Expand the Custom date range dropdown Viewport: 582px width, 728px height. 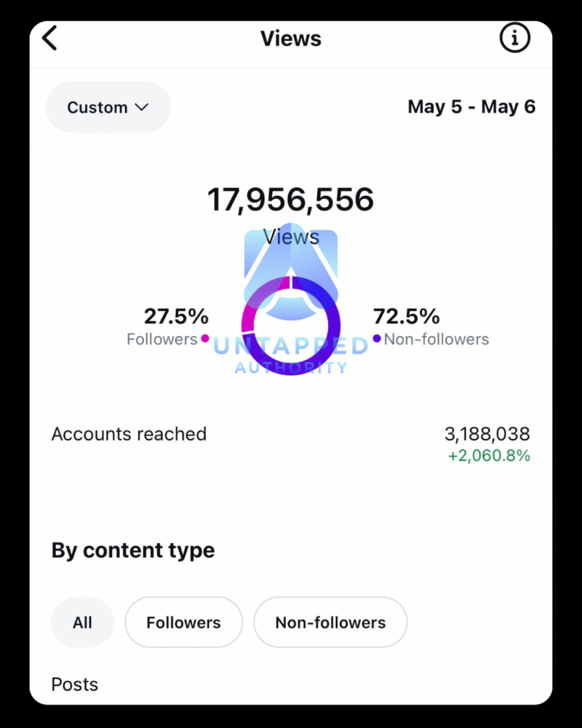(x=108, y=107)
